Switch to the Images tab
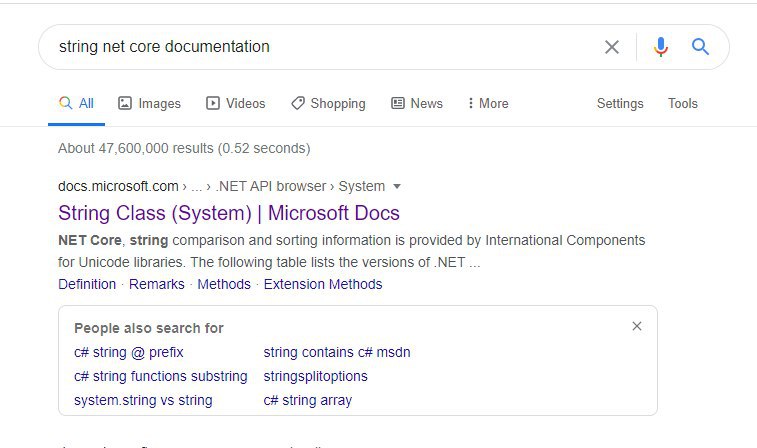 point(149,103)
